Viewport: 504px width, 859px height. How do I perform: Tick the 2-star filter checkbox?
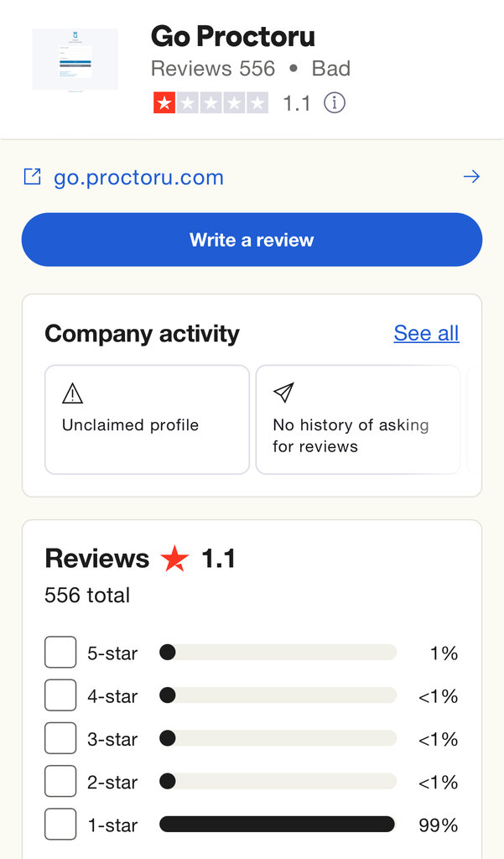[x=60, y=781]
